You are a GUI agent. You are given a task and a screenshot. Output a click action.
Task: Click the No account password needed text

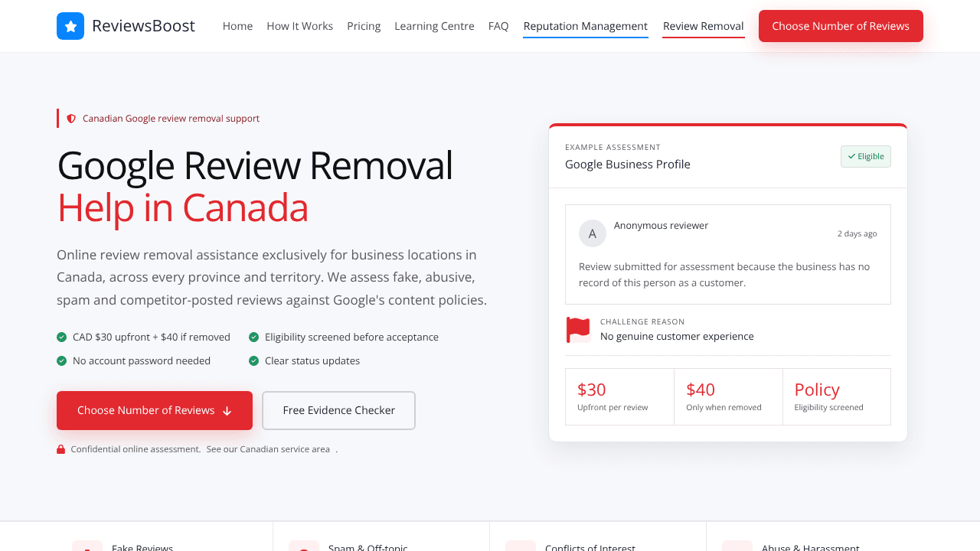[x=142, y=360]
